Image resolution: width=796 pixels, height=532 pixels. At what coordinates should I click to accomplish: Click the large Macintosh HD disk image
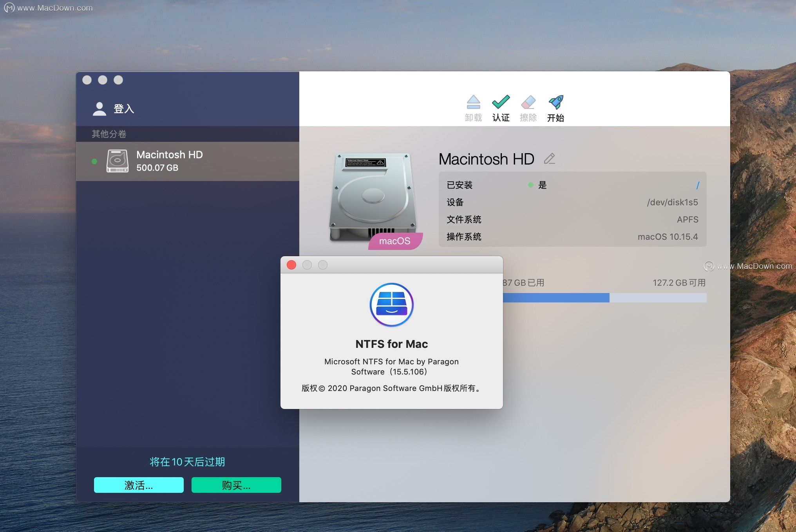[x=373, y=197]
